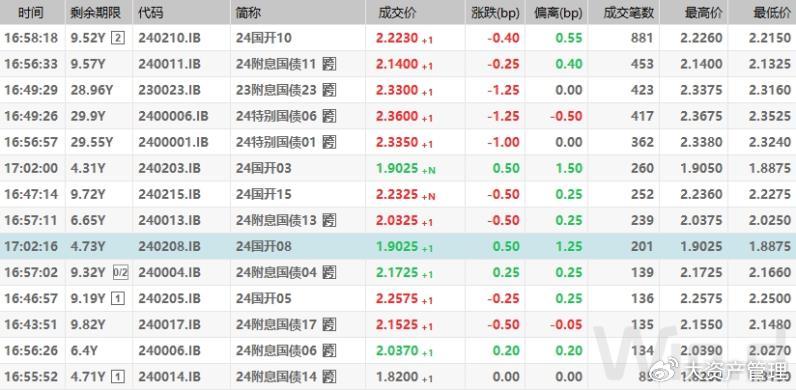Select bond code 240208.IB in the highlighted row
The height and width of the screenshot is (390, 796).
(170, 247)
